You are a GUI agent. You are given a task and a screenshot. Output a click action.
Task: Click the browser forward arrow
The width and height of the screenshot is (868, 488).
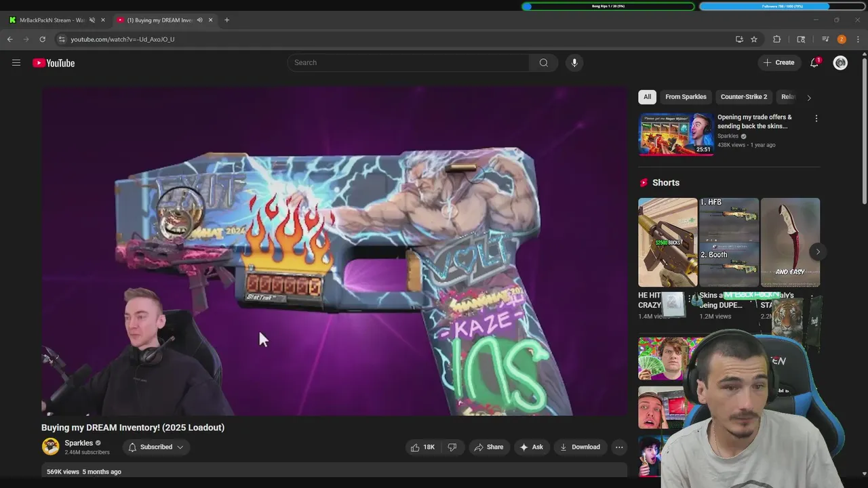coord(26,39)
